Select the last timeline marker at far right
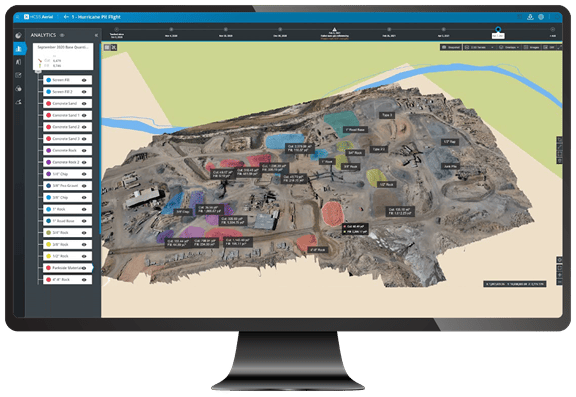576x397 pixels. (x=552, y=29)
